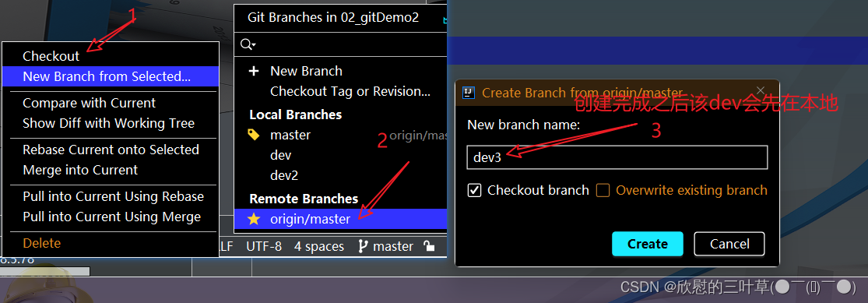Click the Create button
Screen dimensions: 868x303
[x=648, y=244]
